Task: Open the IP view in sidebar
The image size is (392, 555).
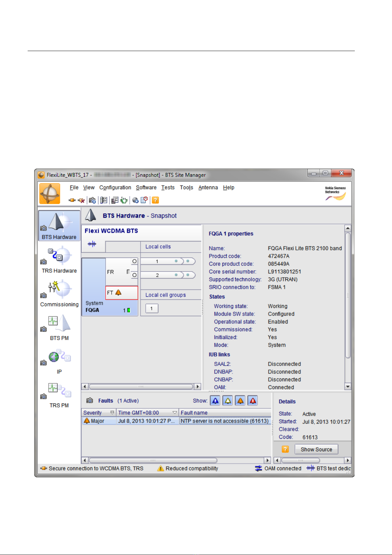Action: pos(59,361)
